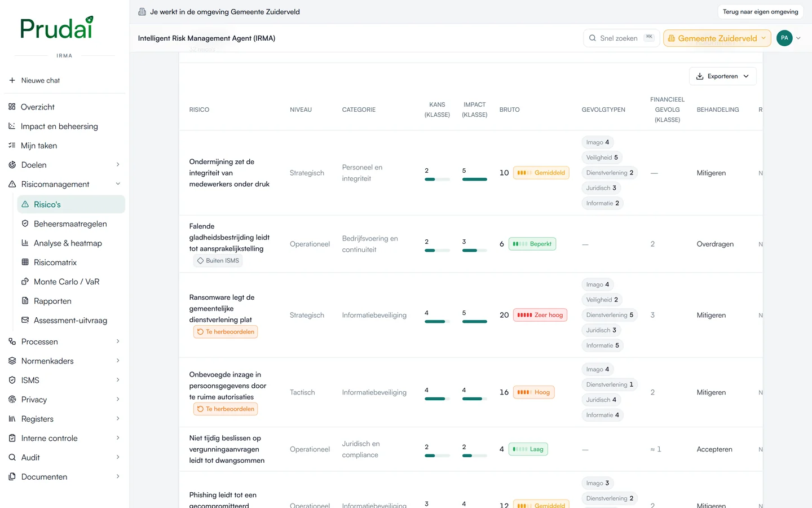This screenshot has width=812, height=508.
Task: Open the Gemeente Zuiderveld environment switcher
Action: coord(717,38)
